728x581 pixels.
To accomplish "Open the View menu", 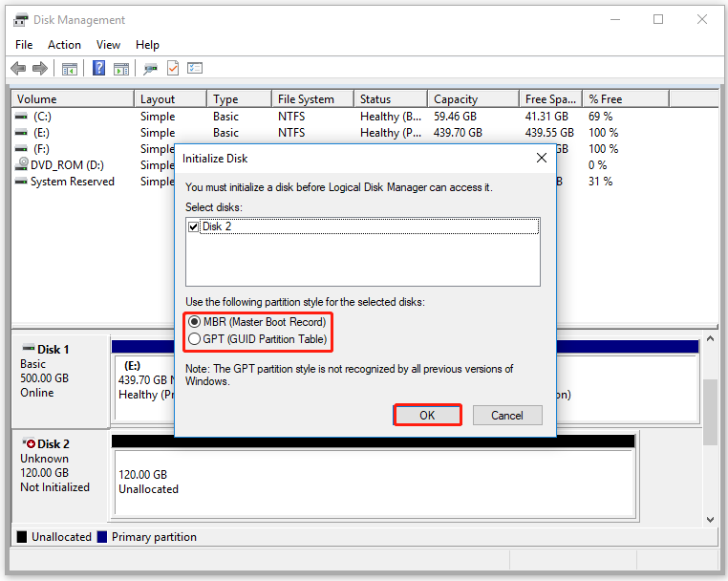I will 108,45.
